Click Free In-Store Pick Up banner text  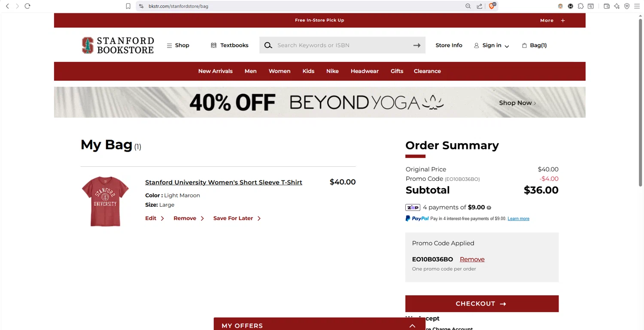pos(319,20)
